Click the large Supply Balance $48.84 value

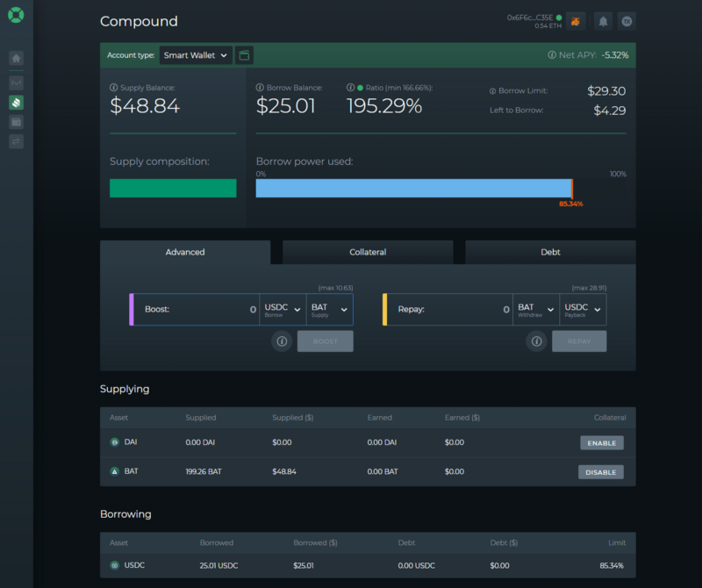(x=145, y=105)
